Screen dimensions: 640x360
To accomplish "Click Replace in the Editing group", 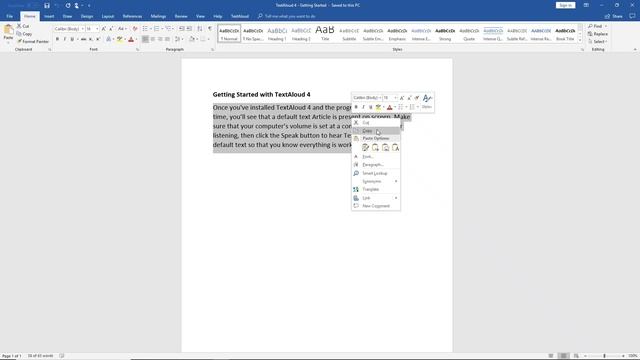I will click(598, 34).
